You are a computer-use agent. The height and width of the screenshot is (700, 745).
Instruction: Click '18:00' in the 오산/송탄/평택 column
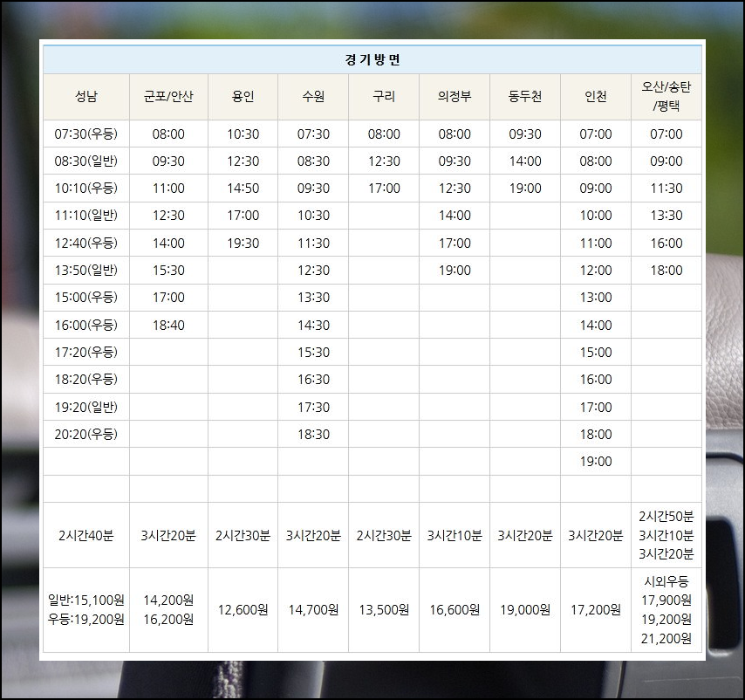(666, 270)
